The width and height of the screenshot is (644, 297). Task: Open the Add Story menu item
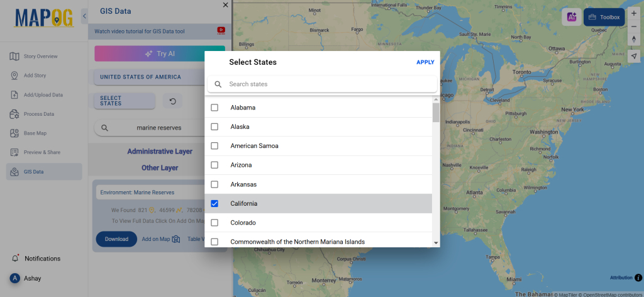click(35, 76)
